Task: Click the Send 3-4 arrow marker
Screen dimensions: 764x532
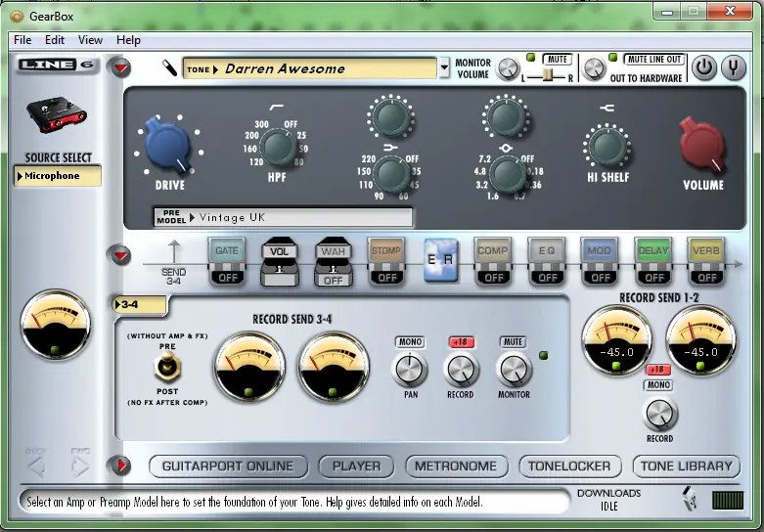Action: coord(174,262)
